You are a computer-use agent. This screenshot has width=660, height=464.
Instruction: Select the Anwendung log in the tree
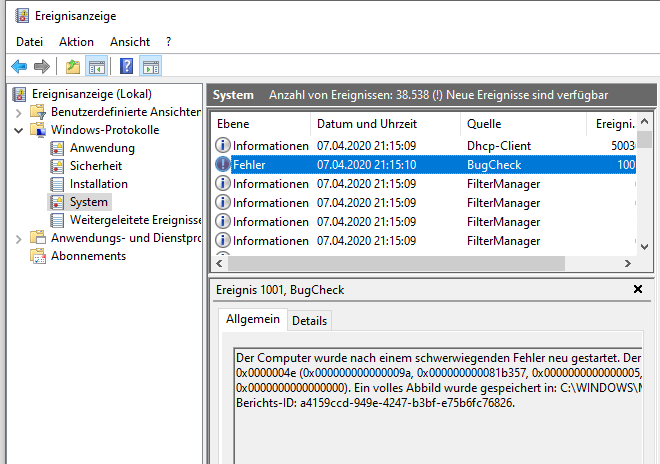(102, 148)
